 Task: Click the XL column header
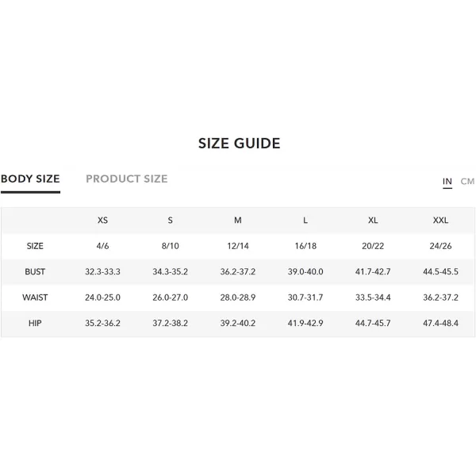373,220
